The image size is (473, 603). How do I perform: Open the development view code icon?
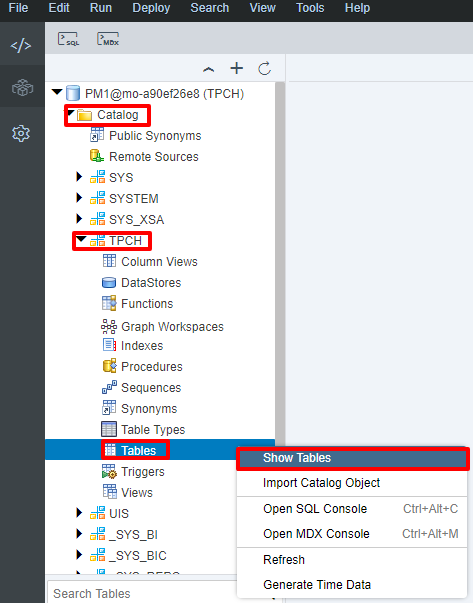point(21,45)
